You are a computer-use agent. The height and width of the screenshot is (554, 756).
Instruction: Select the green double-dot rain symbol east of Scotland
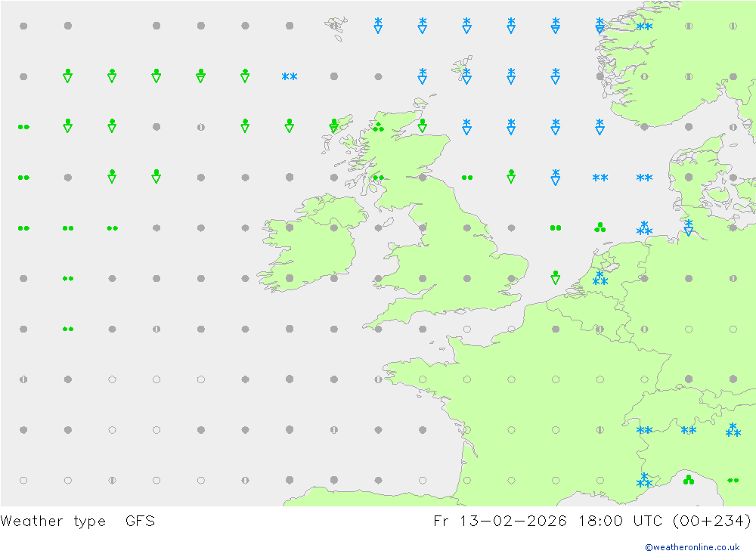click(467, 178)
